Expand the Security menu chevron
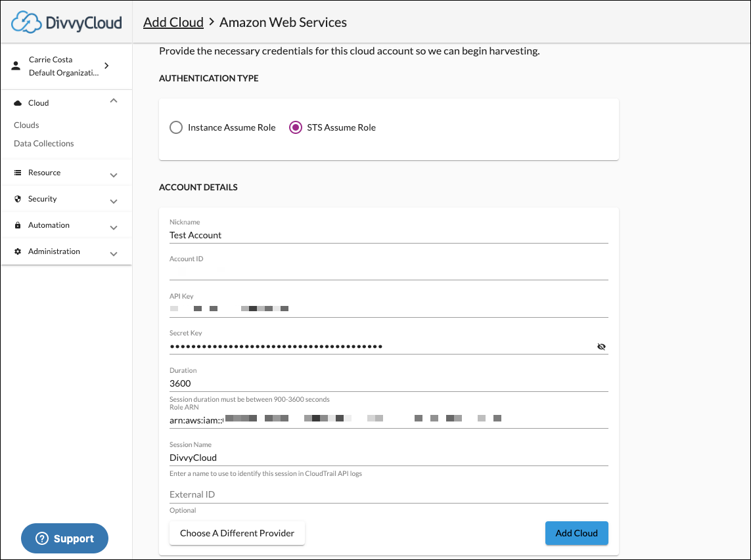Screen dimensions: 751x560 114,202
